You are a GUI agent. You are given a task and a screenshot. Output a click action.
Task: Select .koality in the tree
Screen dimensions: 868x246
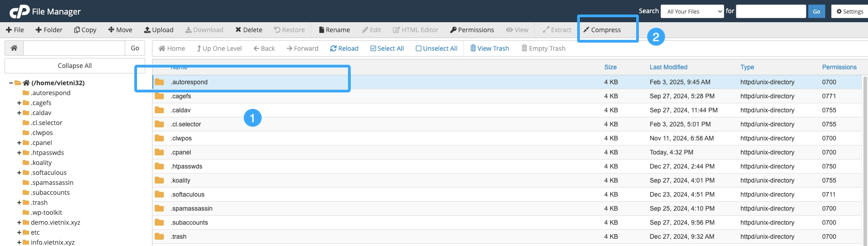(41, 163)
